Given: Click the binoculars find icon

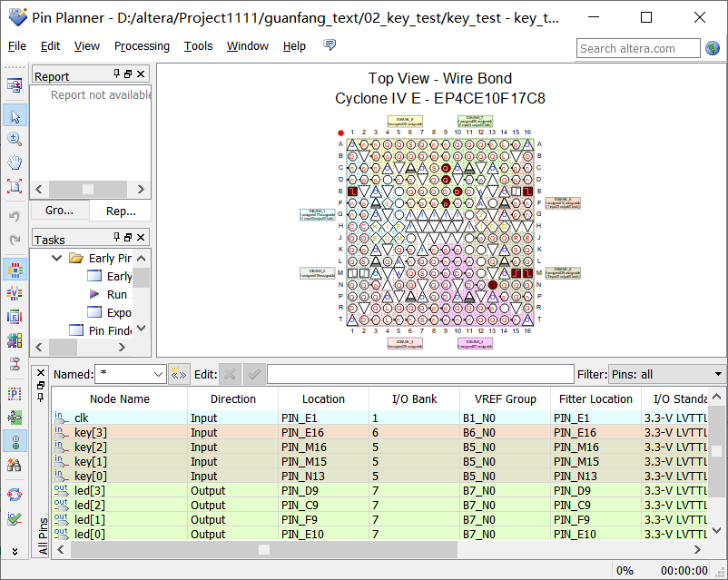Looking at the screenshot, I should pyautogui.click(x=15, y=465).
